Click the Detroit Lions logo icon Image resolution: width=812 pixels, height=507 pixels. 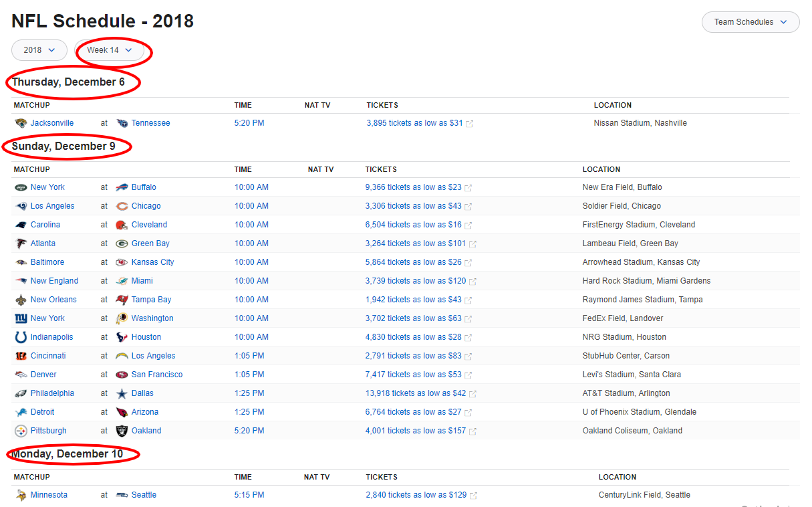[x=21, y=412]
